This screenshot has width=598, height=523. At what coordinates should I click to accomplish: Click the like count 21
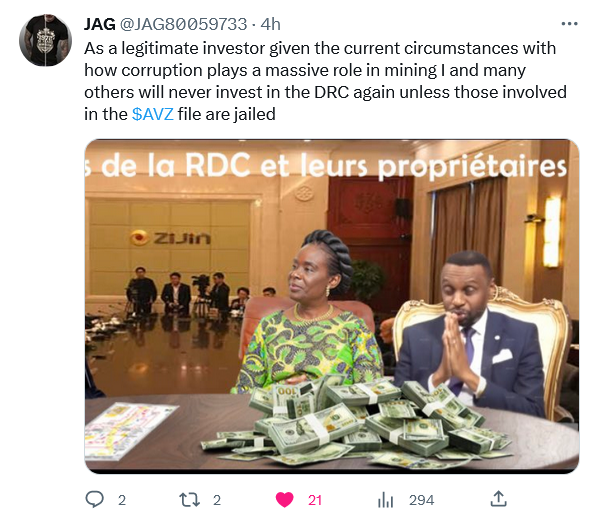[315, 500]
